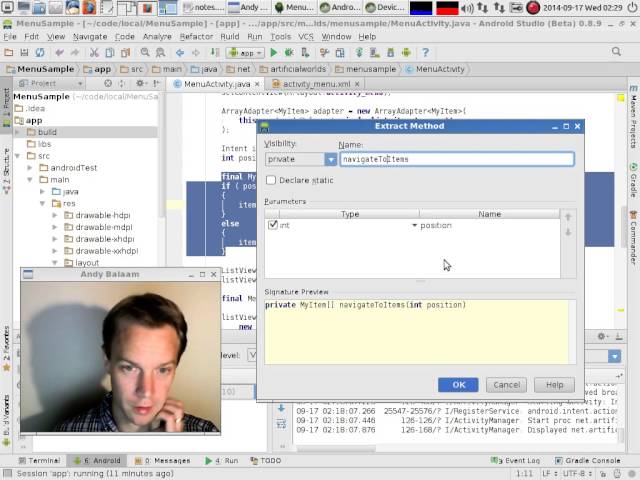Open the Event Log
The width and height of the screenshot is (640, 480).
516,460
